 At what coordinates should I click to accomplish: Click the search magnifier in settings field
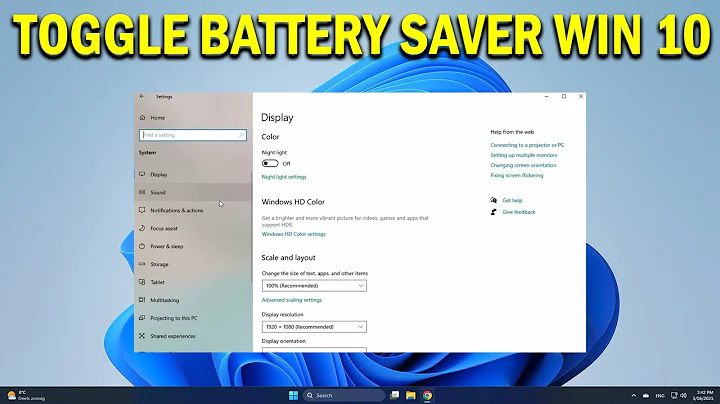click(x=241, y=135)
